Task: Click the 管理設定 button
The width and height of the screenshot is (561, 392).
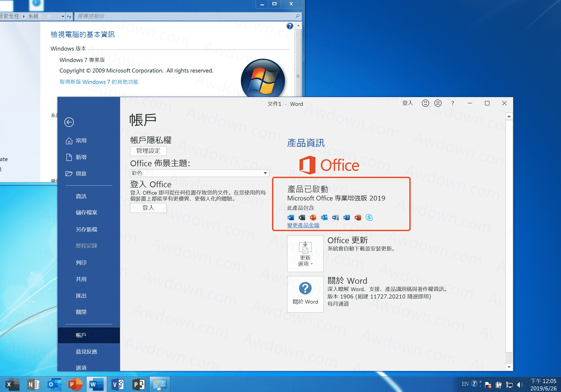Action: 148,151
